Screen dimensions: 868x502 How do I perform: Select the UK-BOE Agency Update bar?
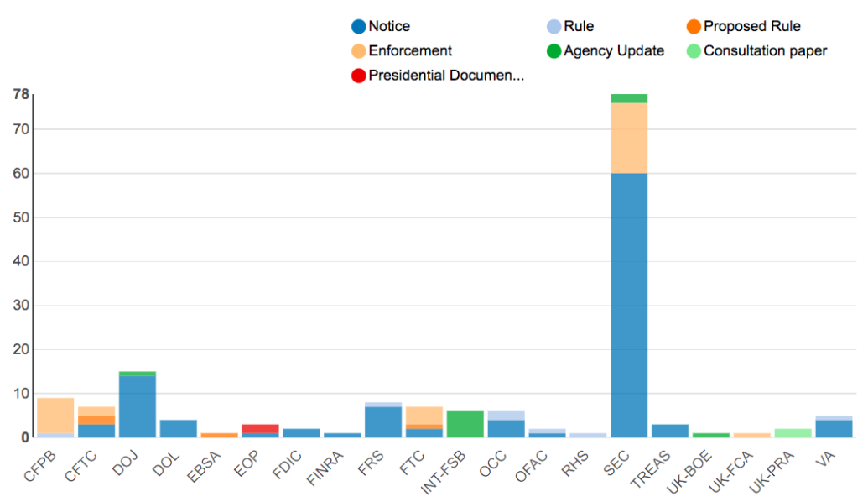click(x=711, y=436)
